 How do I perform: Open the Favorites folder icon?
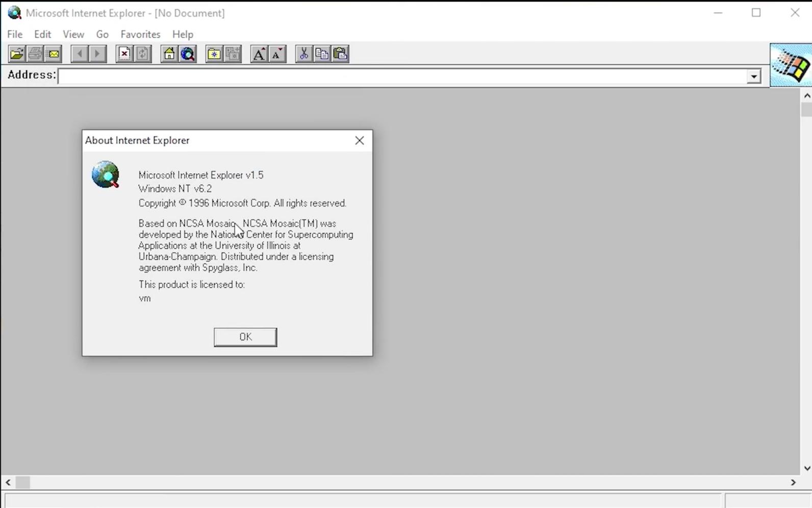click(x=214, y=54)
